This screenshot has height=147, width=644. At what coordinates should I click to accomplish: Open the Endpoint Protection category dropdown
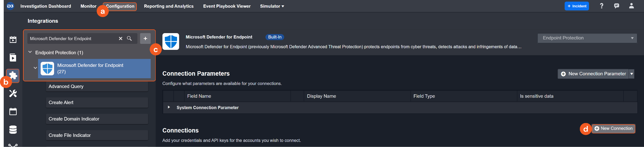click(x=587, y=38)
